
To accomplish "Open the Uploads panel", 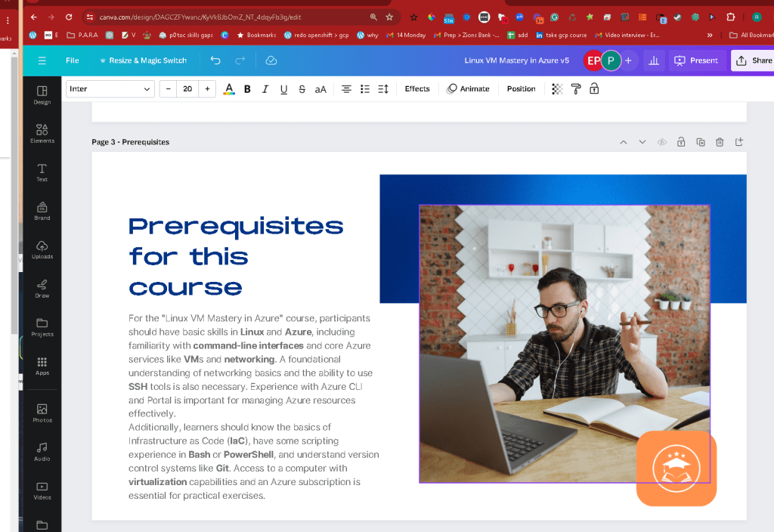I will click(x=42, y=249).
